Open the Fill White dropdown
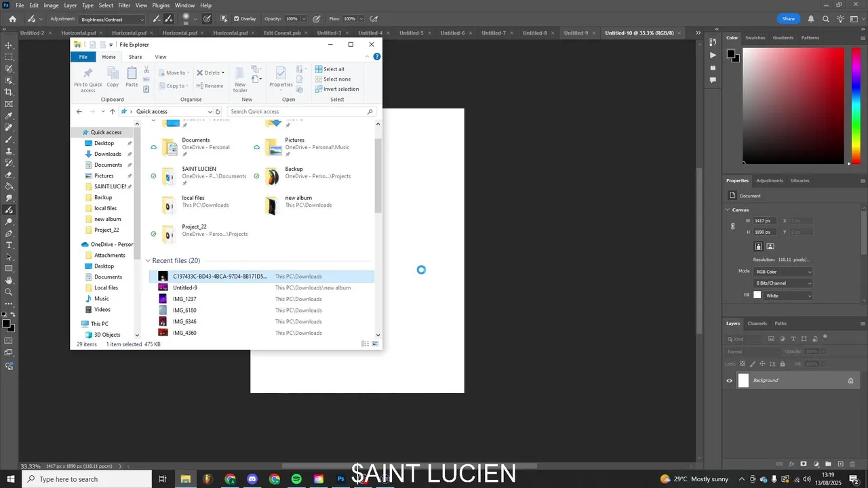 (788, 296)
